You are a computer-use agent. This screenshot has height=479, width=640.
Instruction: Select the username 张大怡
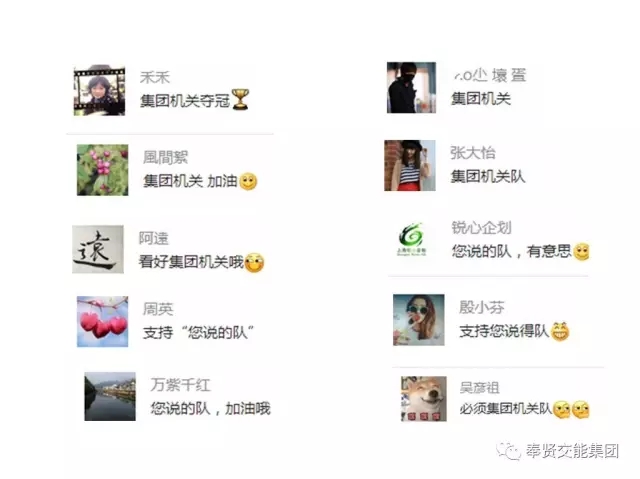coord(473,153)
